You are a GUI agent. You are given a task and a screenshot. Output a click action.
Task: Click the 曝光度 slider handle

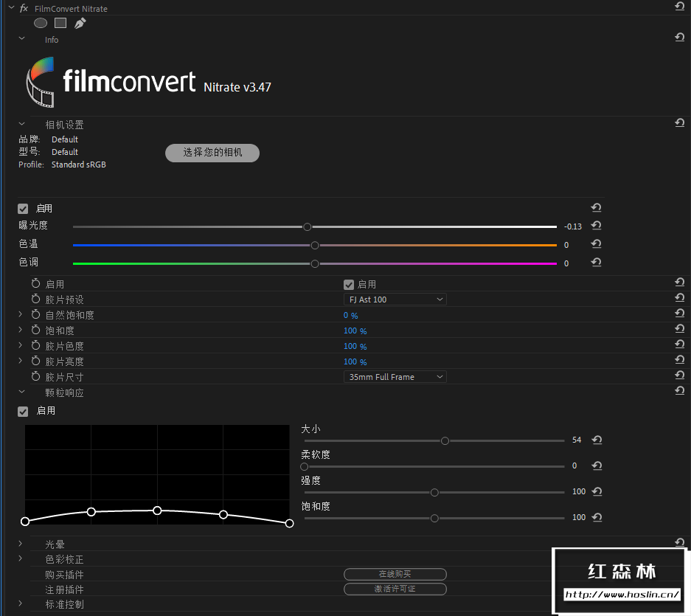pyautogui.click(x=308, y=226)
